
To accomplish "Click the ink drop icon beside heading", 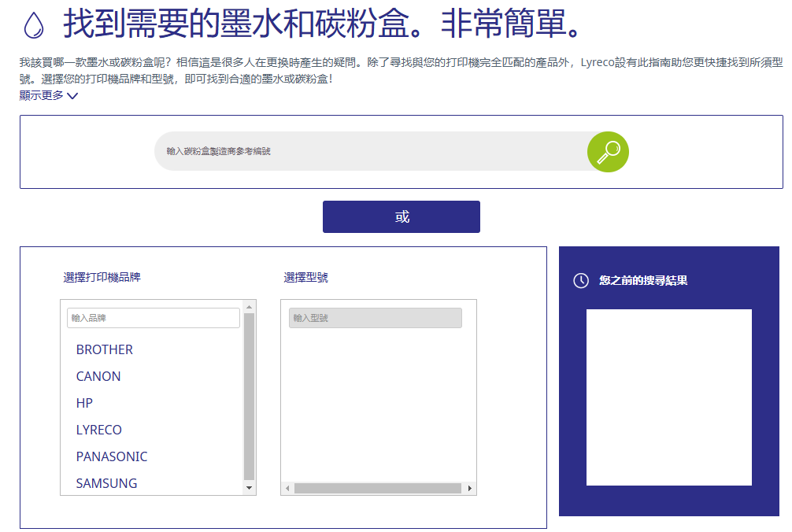I will pyautogui.click(x=34, y=24).
